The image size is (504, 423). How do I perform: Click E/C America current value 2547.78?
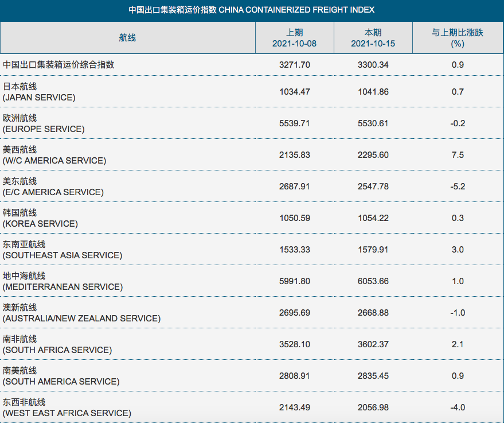(373, 187)
